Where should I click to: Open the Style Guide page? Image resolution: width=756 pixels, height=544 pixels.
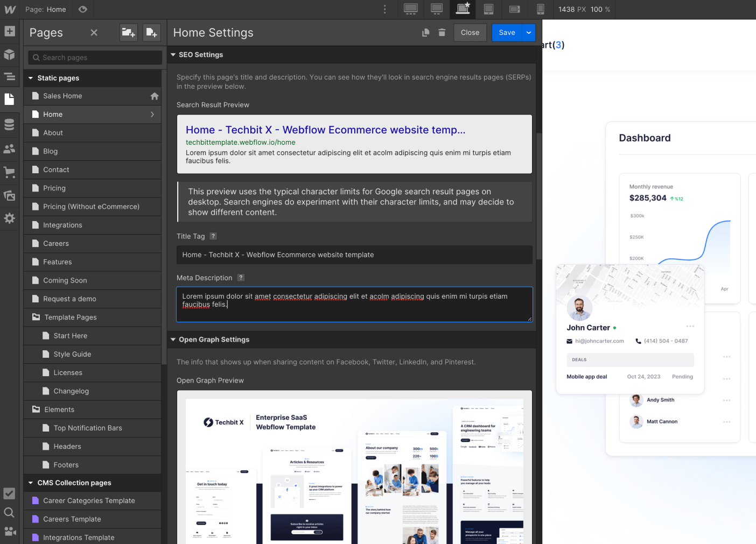point(72,354)
